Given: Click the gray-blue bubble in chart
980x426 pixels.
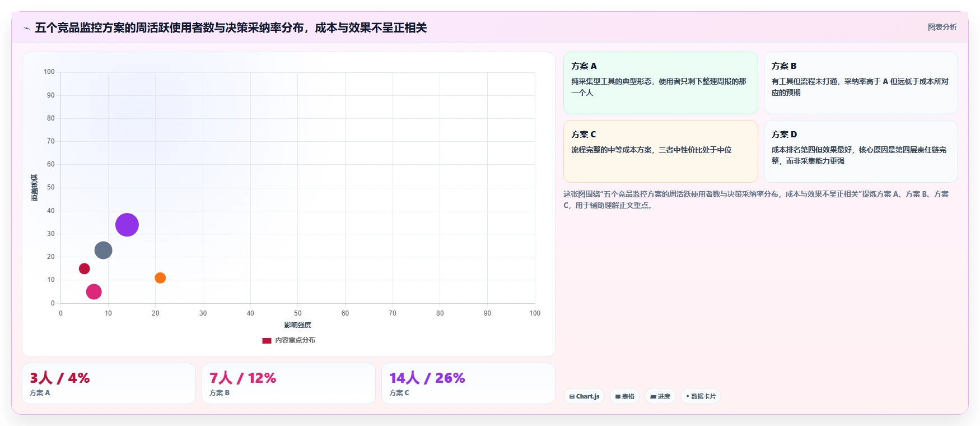Looking at the screenshot, I should pos(103,250).
